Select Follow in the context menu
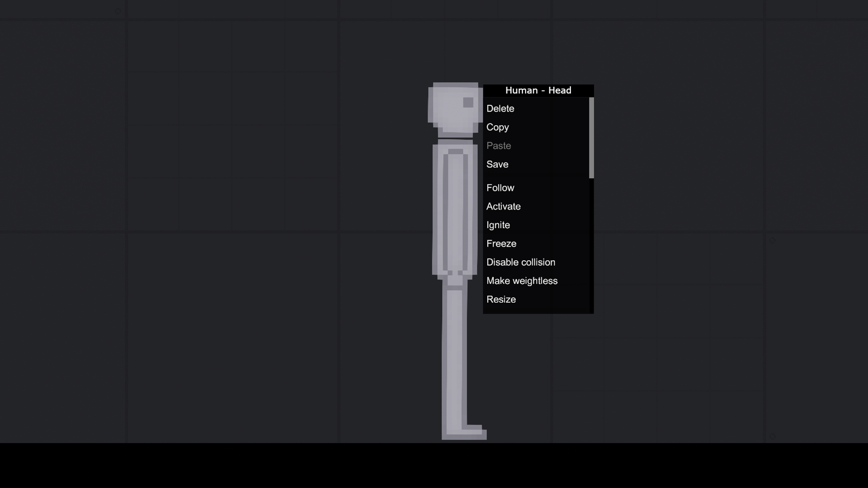 pyautogui.click(x=536, y=188)
